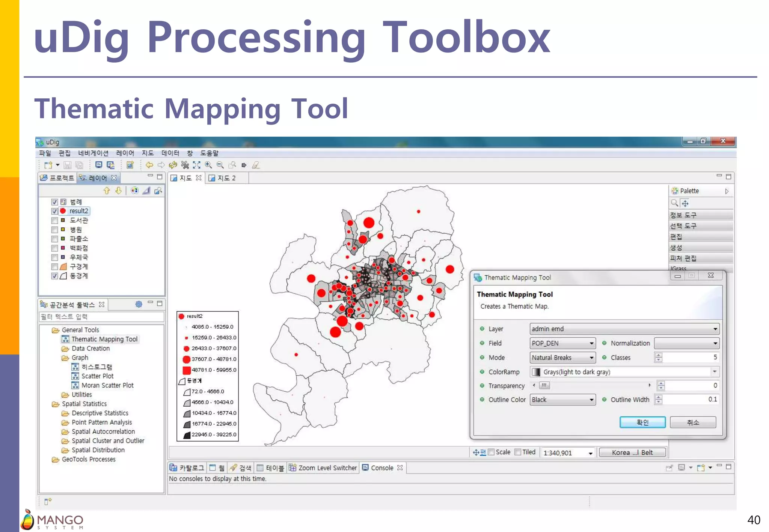Open the dropdown arrow beside the New icon
The image size is (769, 532).
57,165
